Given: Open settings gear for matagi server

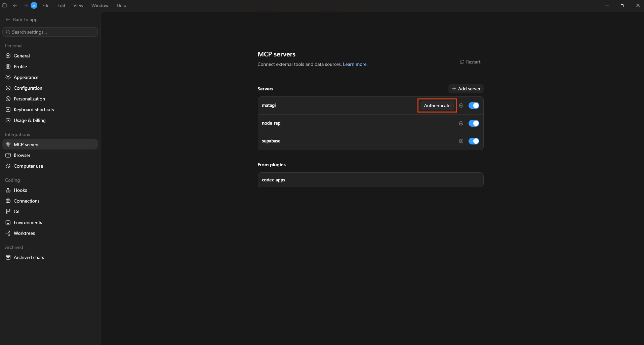Looking at the screenshot, I should [x=461, y=105].
